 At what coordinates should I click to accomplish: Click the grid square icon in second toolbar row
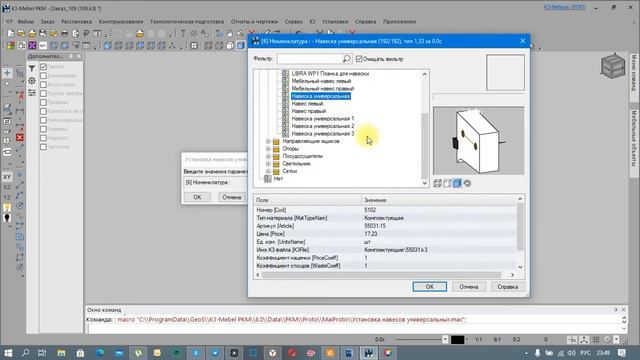tap(194, 45)
